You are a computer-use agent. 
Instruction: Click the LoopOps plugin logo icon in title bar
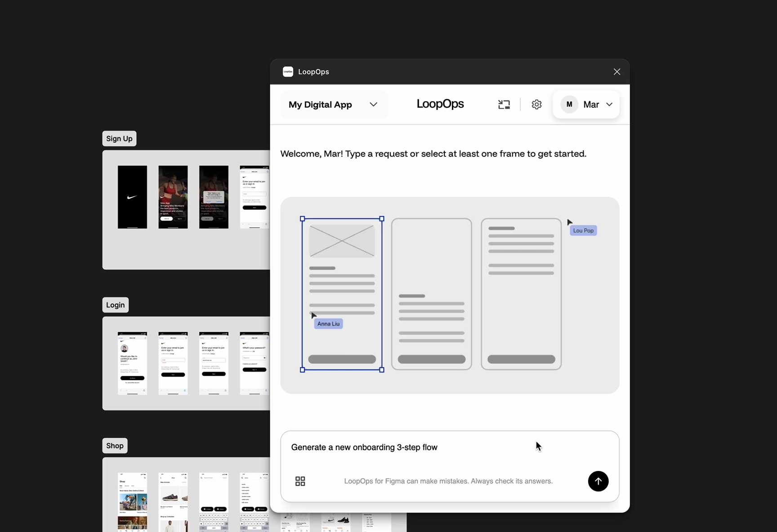point(288,72)
